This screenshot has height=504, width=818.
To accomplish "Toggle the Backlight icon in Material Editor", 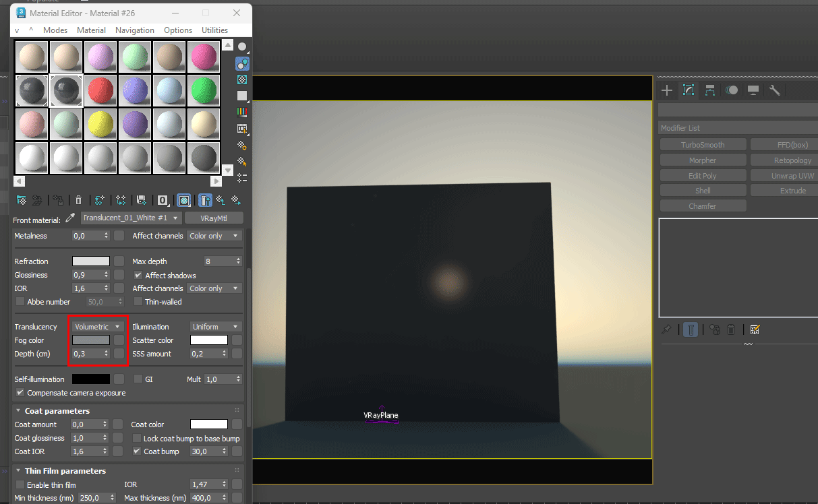I will [242, 64].
